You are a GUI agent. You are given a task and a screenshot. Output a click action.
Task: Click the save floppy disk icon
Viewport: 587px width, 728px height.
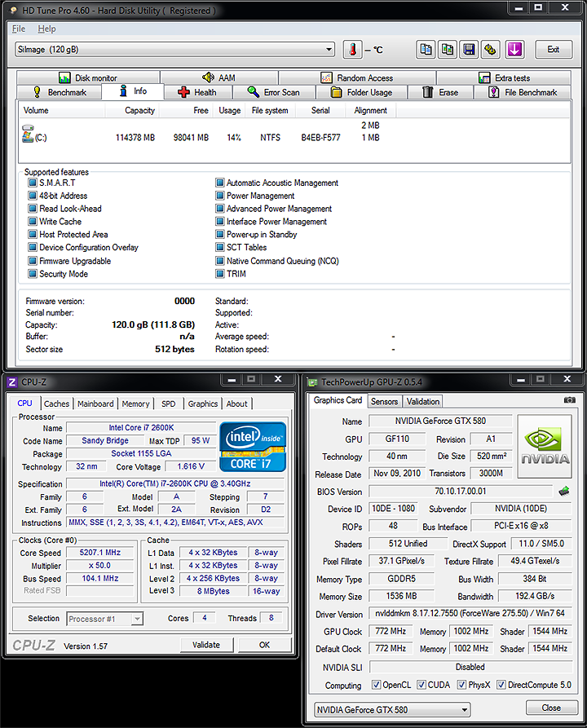pyautogui.click(x=469, y=49)
